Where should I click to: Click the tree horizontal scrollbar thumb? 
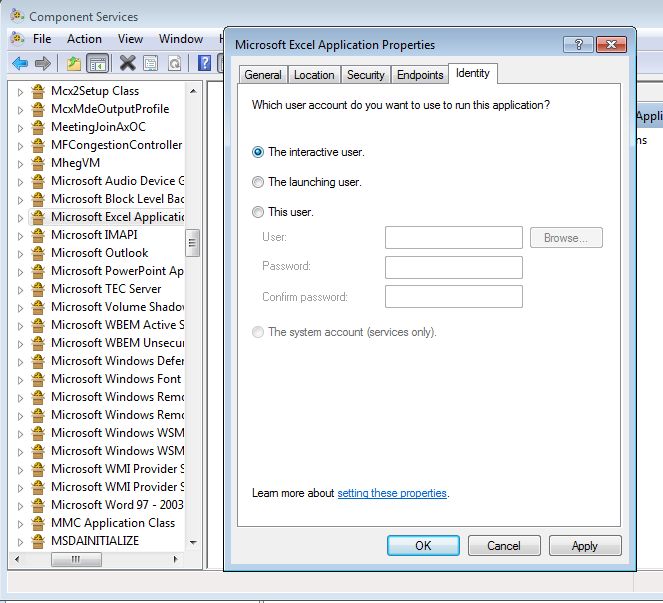[x=76, y=559]
